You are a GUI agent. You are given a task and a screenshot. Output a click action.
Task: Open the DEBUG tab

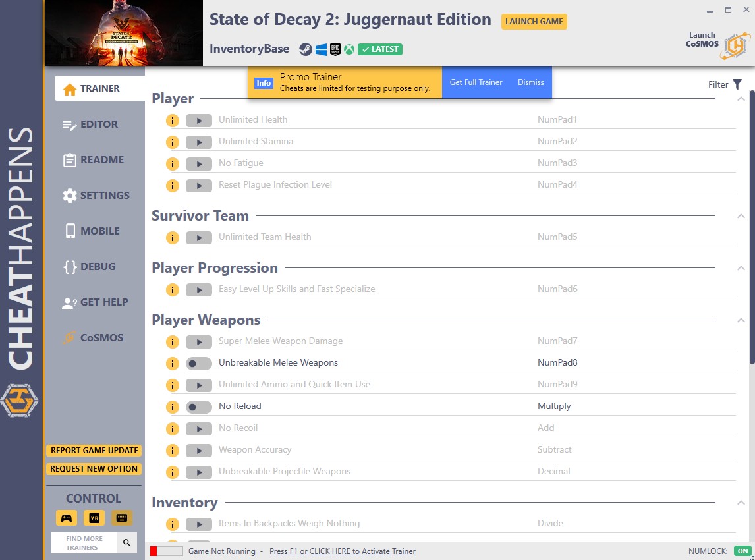(x=89, y=267)
